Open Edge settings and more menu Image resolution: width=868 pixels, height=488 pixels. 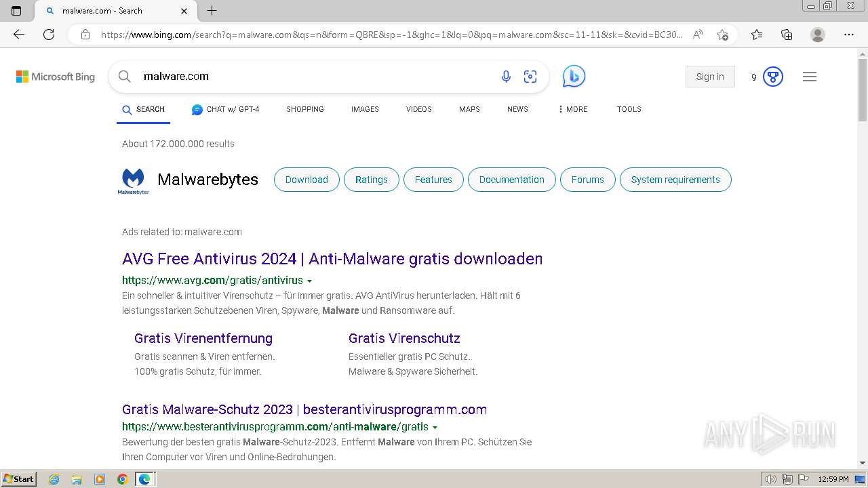point(849,35)
